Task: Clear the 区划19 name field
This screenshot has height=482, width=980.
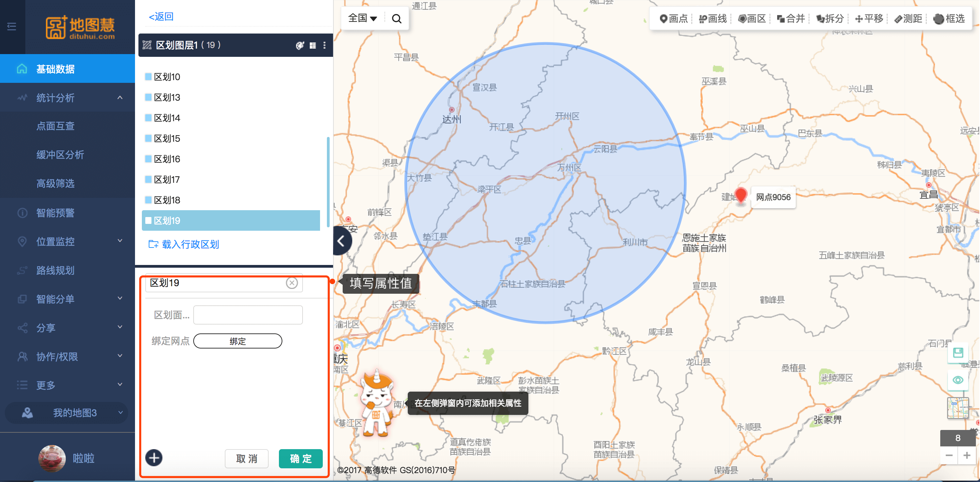Action: pos(292,283)
